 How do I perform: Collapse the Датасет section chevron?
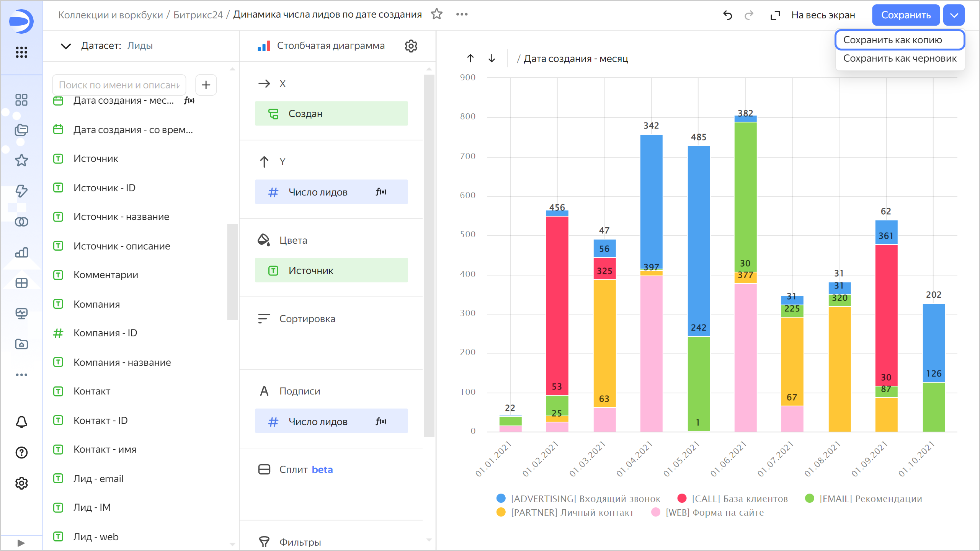[66, 46]
